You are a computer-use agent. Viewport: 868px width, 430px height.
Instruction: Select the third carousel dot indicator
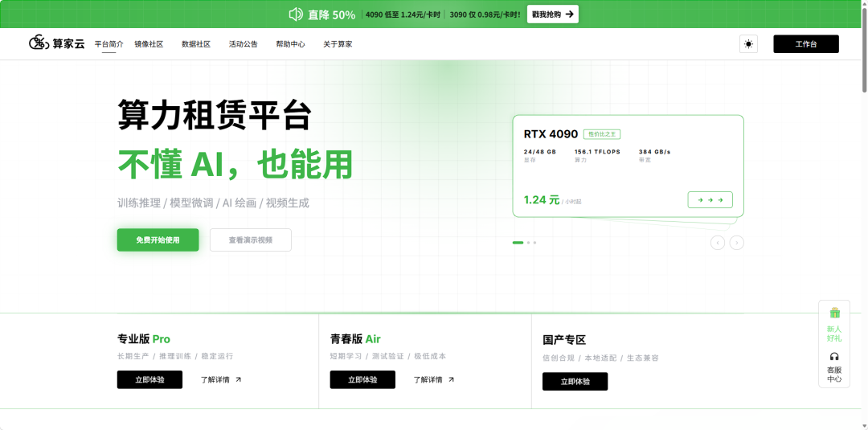point(534,243)
